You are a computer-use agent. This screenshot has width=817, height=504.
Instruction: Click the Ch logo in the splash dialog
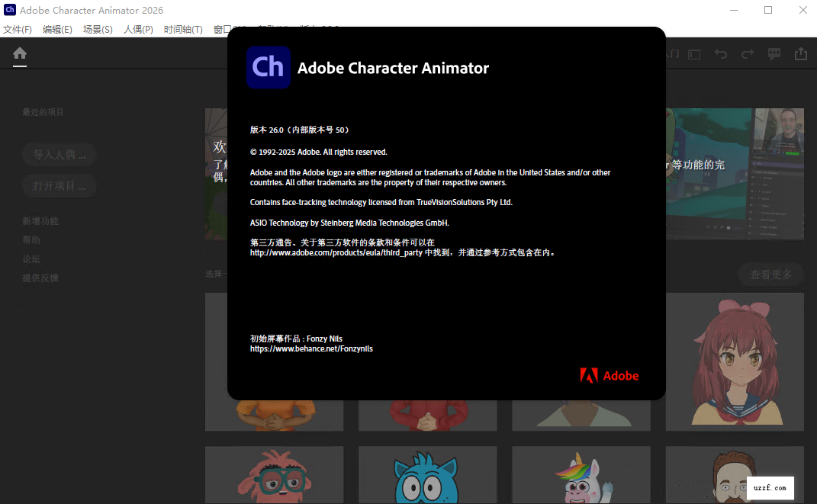(x=269, y=68)
